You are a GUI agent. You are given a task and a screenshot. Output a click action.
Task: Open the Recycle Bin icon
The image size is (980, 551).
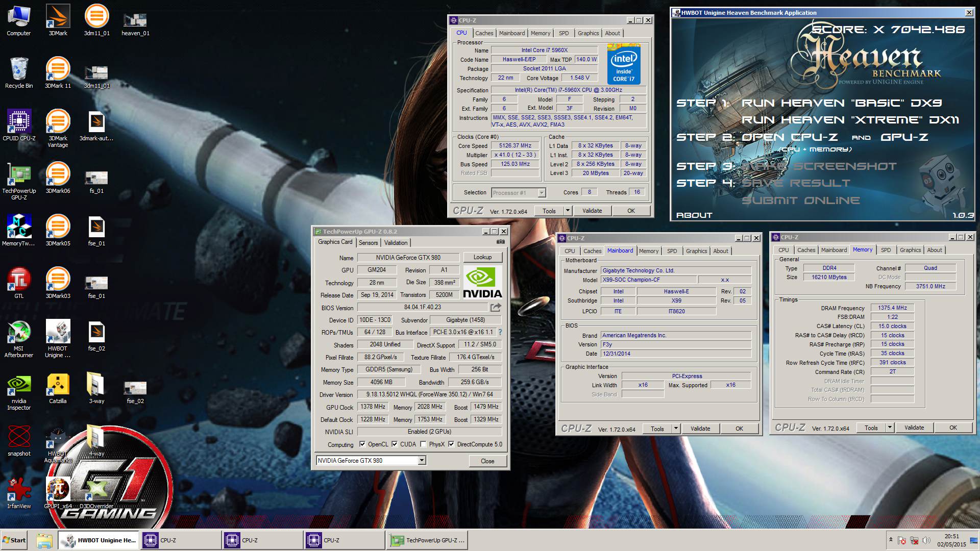pos(19,73)
